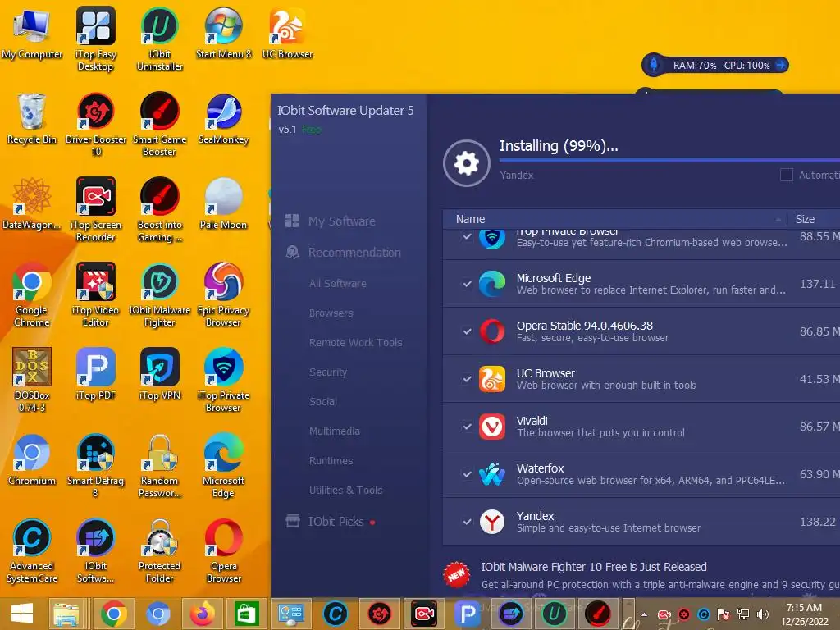Screen dimensions: 840x630
Task: Open IObit Malware Fighter desktop shortcut
Action: coord(160,294)
